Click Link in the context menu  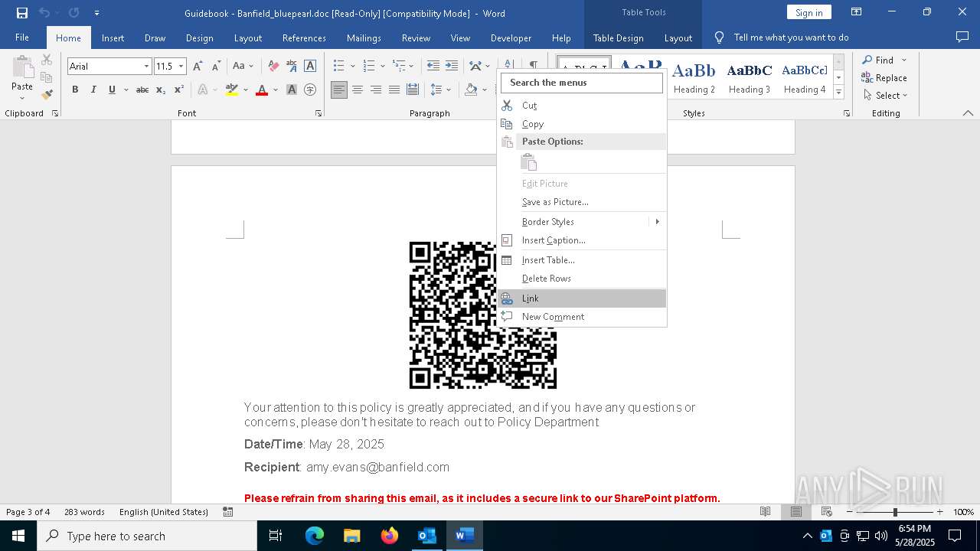(582, 298)
